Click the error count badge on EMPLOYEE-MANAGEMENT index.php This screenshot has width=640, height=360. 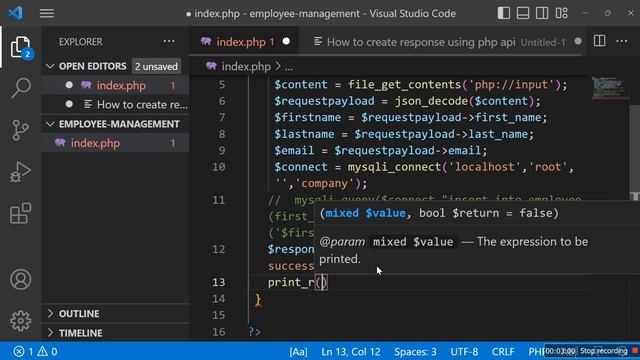[173, 143]
